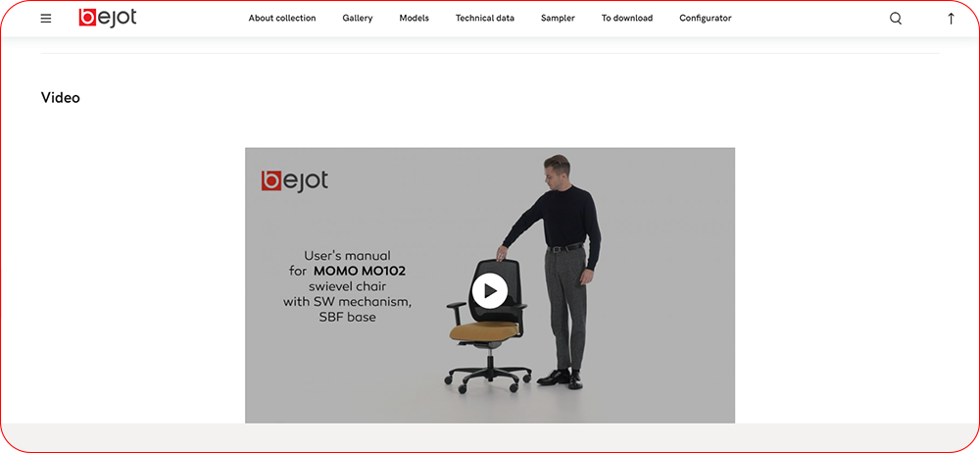
Task: Click the chair in the video preview
Action: tap(488, 326)
